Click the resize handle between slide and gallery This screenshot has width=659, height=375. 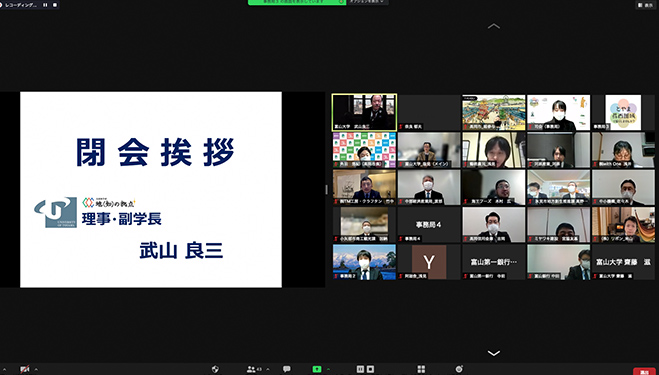[327, 190]
